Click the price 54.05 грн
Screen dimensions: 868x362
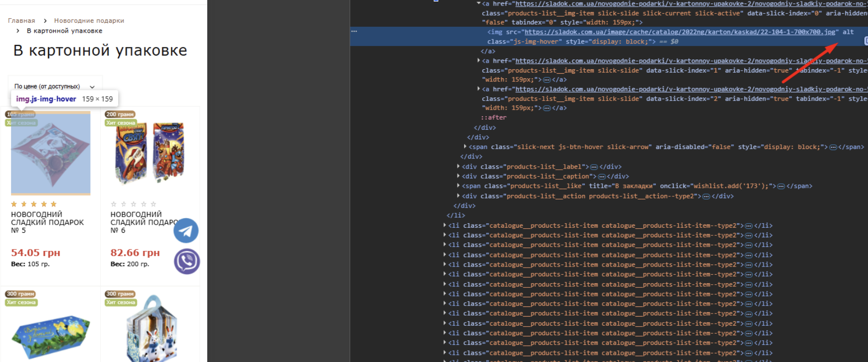tap(35, 252)
